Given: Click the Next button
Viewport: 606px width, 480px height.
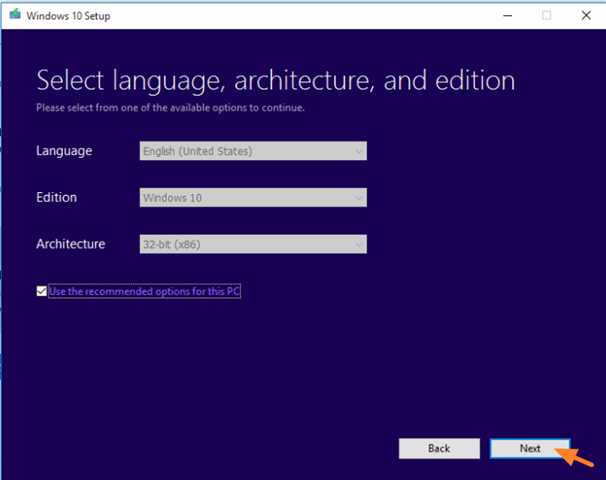Looking at the screenshot, I should [530, 448].
